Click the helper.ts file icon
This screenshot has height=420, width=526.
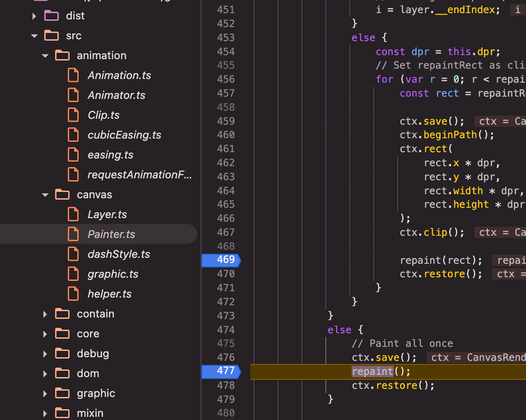coord(73,294)
